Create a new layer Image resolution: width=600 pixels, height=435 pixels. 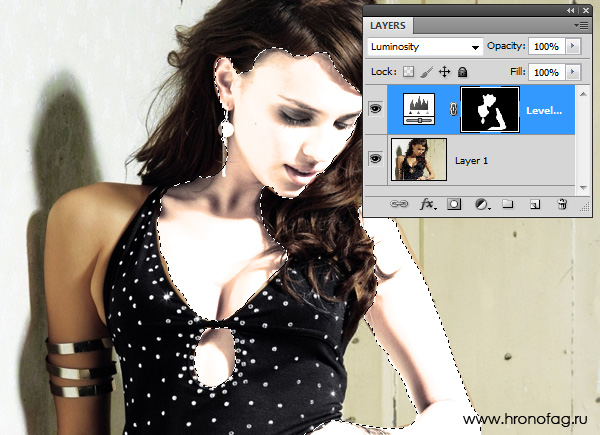point(535,204)
